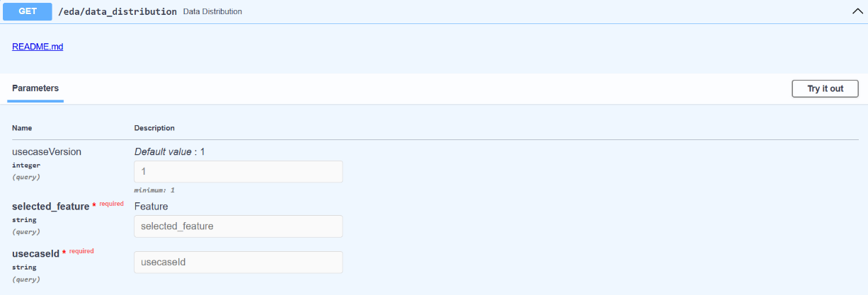Screen dimensions: 868x295
Task: Click the /eda/data_distribution endpoint path
Action: 118,12
